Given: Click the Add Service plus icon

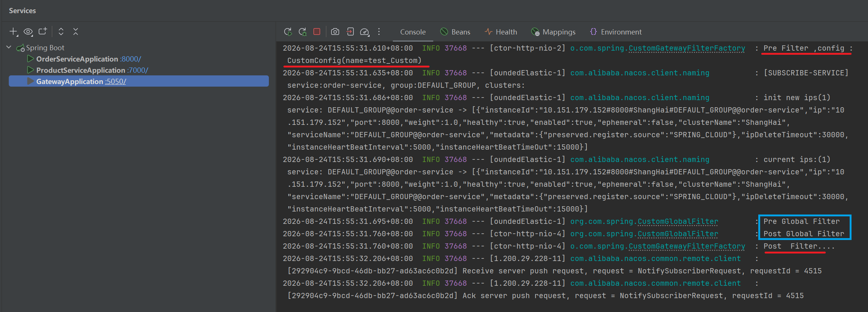Looking at the screenshot, I should click(13, 32).
